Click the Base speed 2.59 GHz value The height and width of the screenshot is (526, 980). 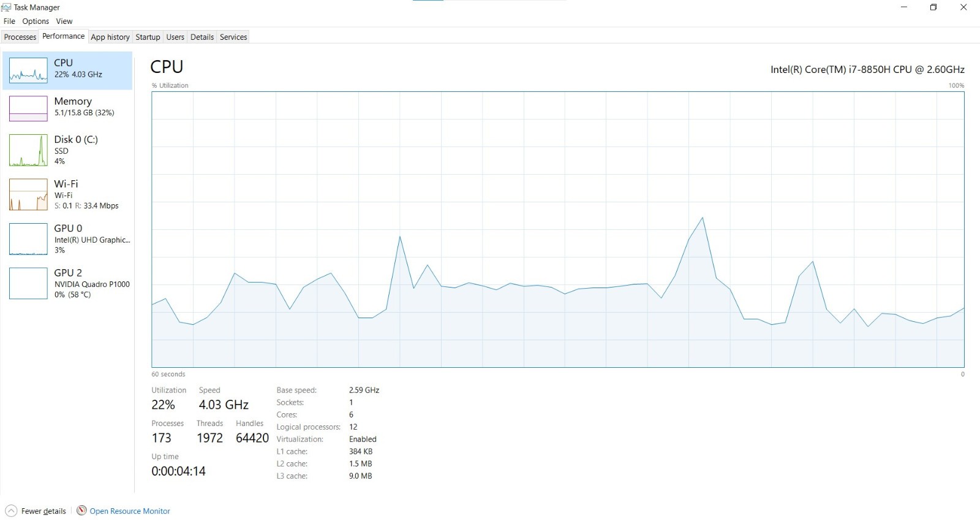point(364,390)
